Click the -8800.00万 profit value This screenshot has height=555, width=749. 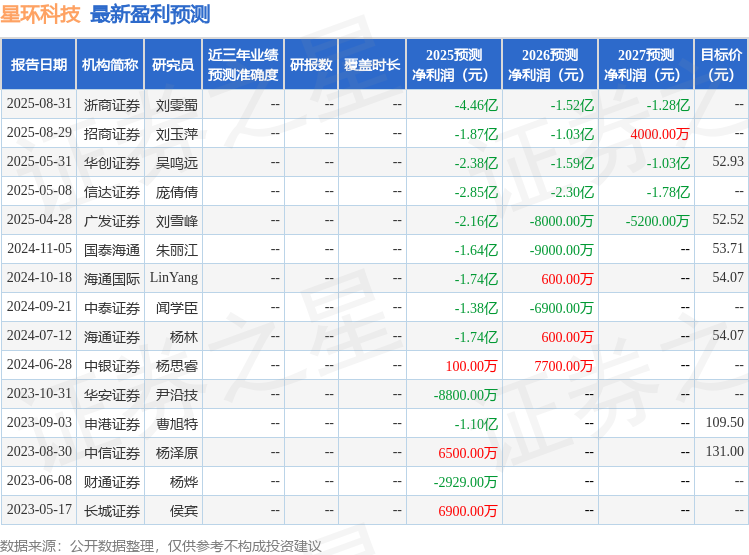[465, 395]
